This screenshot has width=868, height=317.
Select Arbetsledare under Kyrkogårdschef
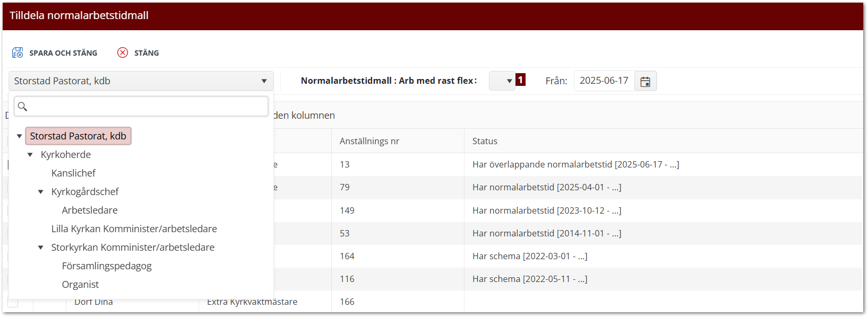[90, 210]
